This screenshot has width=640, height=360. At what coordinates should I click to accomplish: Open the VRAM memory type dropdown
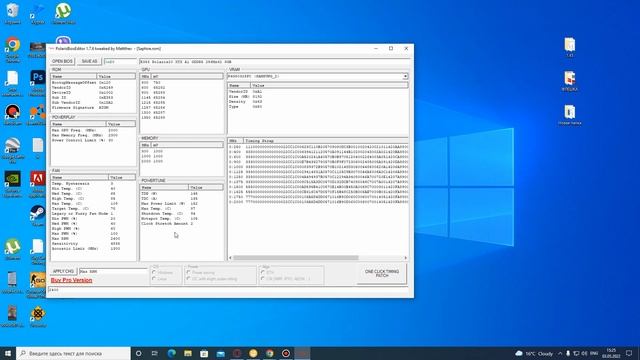[x=405, y=76]
